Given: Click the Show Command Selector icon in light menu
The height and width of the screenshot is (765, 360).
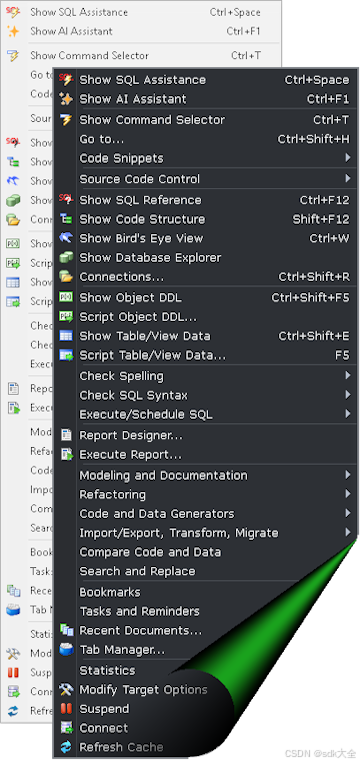Looking at the screenshot, I should 13,55.
